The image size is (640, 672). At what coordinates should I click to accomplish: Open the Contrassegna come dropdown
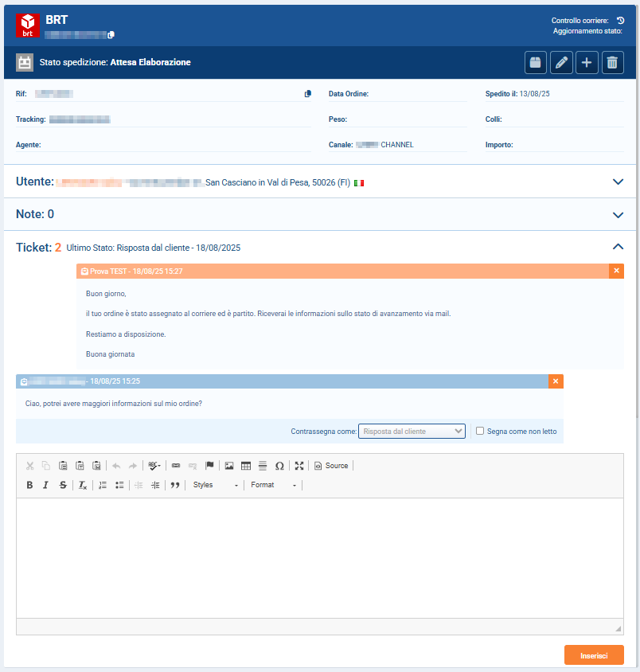click(x=412, y=431)
